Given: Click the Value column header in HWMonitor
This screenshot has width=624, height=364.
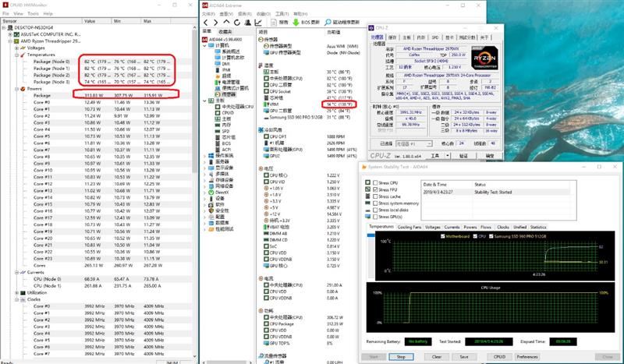Looking at the screenshot, I should point(97,21).
